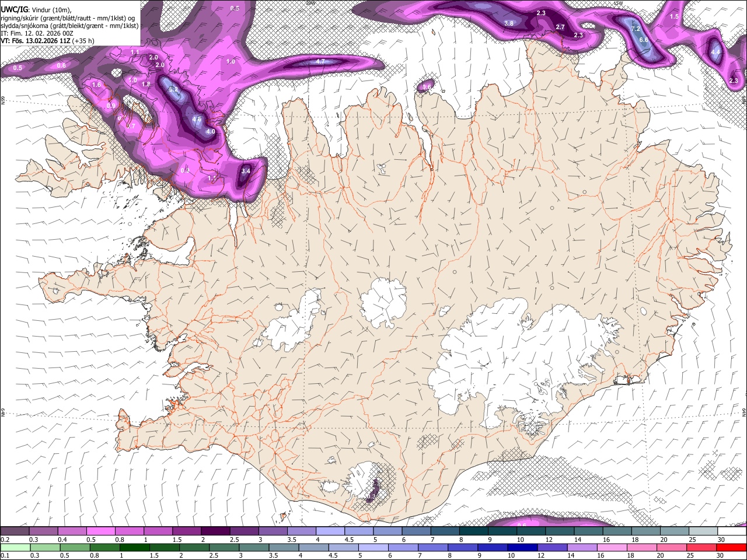747x560 pixels.
Task: Click the 6.6 precipitation value label
Action: tap(644, 40)
